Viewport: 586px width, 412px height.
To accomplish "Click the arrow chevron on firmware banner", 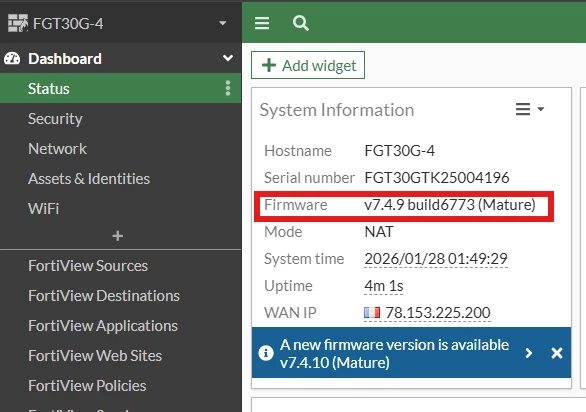I will tap(528, 353).
